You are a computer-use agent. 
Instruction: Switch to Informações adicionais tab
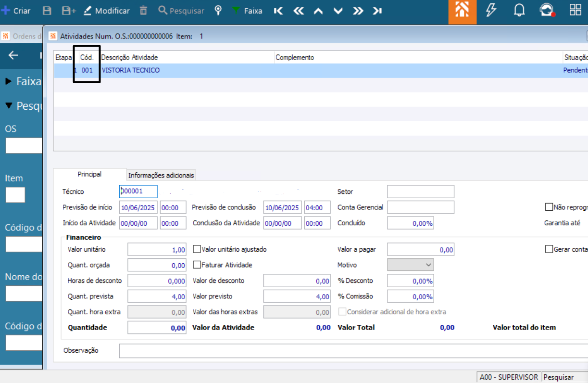[161, 175]
